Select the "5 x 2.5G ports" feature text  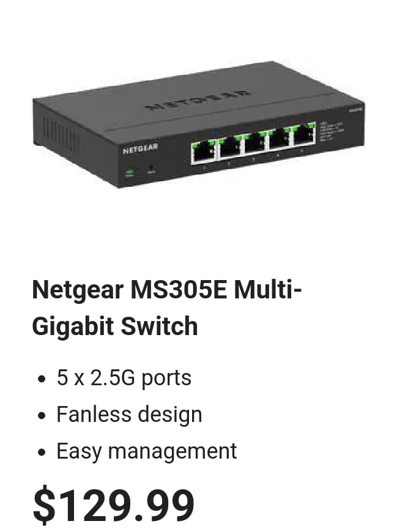tap(124, 377)
